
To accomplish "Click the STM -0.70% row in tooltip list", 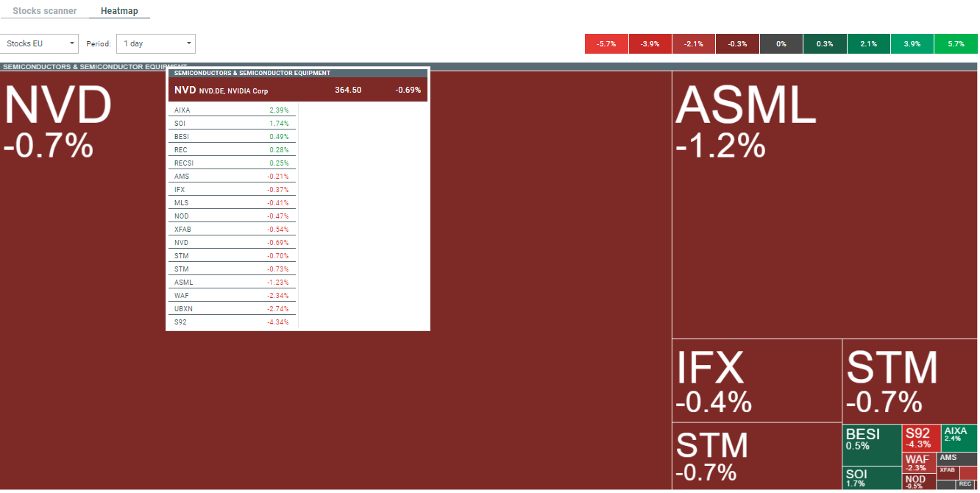I will pyautogui.click(x=232, y=255).
